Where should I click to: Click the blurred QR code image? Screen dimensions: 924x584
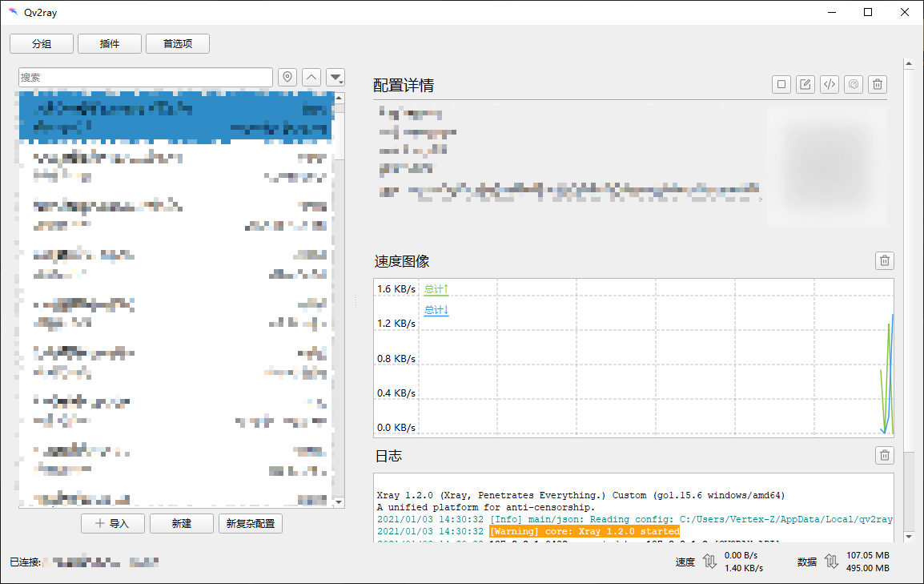coord(827,166)
